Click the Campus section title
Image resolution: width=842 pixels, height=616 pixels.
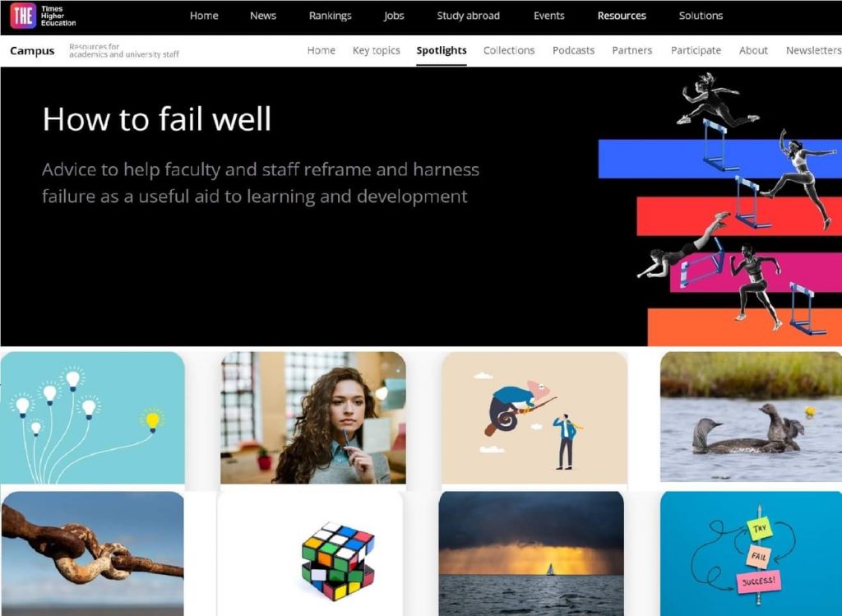pos(32,51)
